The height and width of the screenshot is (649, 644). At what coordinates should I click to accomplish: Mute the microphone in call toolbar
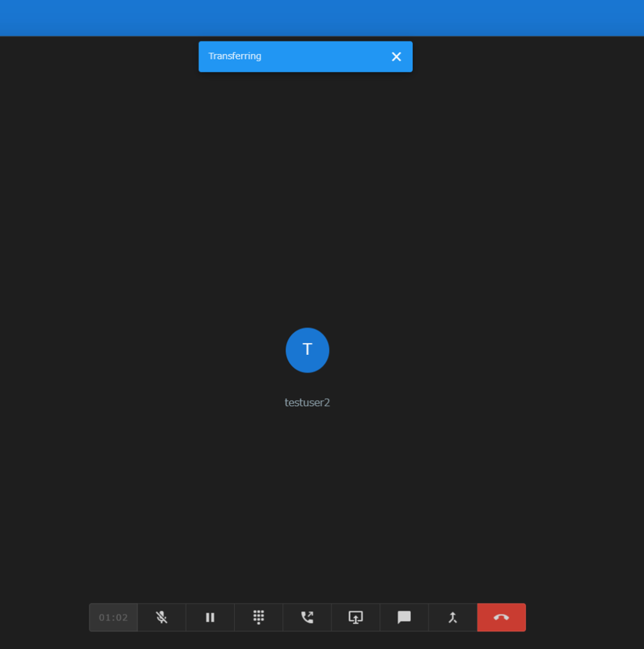[162, 617]
